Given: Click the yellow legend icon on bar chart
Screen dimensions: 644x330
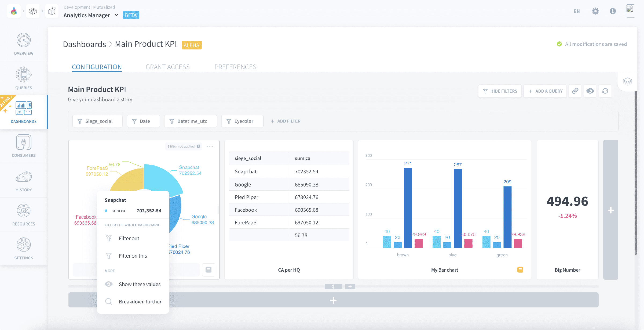Looking at the screenshot, I should [520, 270].
